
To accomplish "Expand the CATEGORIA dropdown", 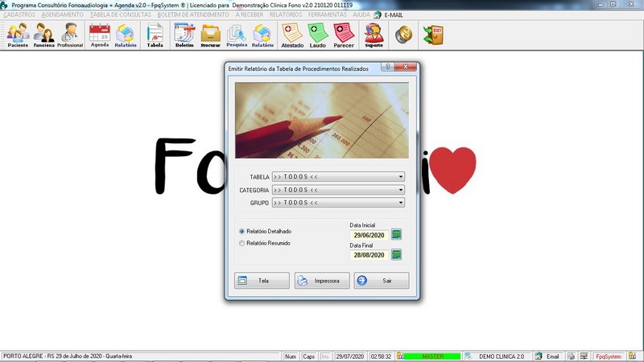I will point(400,190).
